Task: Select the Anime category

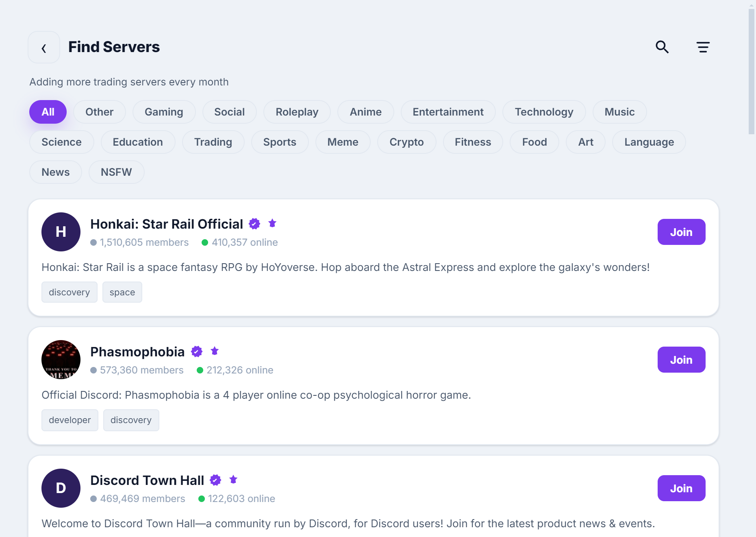Action: (366, 112)
